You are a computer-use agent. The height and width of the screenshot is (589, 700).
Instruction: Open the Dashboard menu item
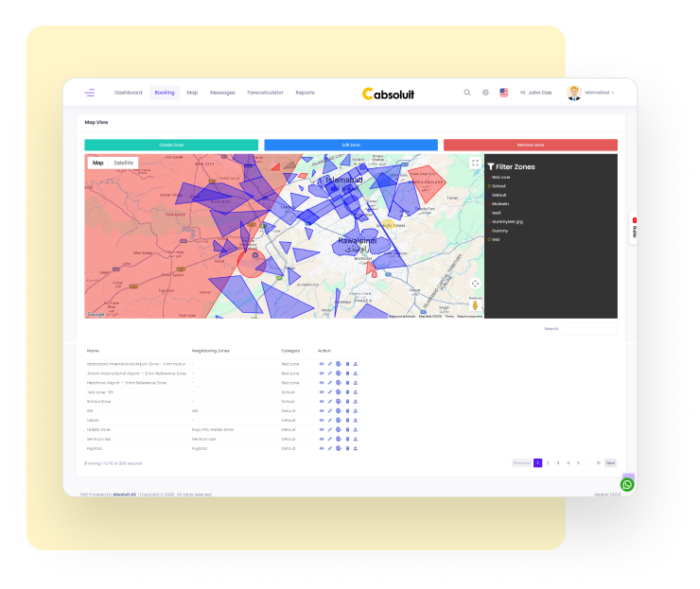(128, 93)
